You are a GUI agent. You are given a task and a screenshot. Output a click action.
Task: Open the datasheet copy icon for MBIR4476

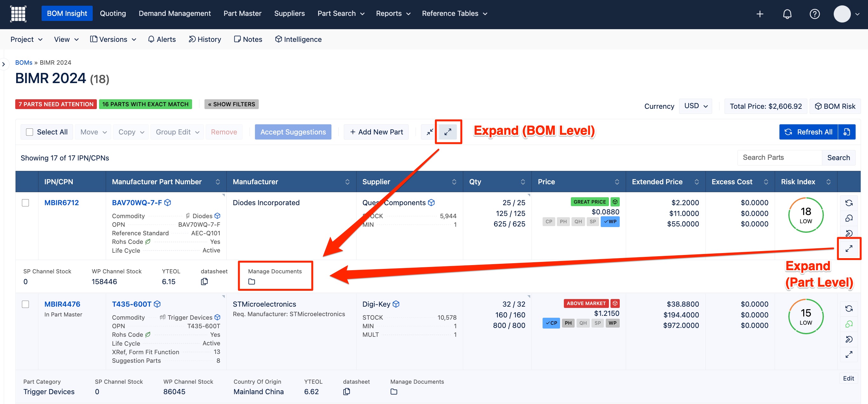point(346,392)
